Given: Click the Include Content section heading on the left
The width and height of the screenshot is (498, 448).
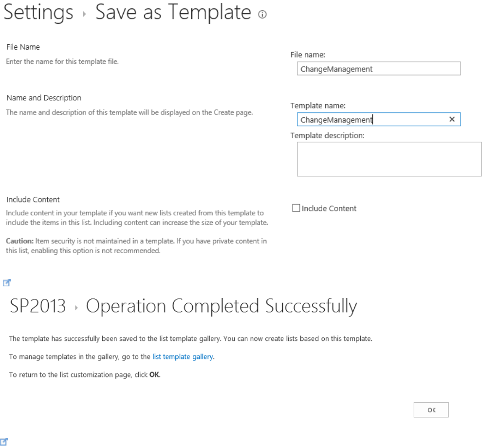Looking at the screenshot, I should click(x=33, y=200).
